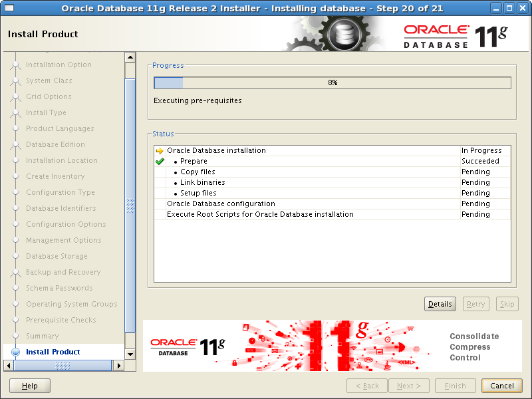Select Management Options step
The height and width of the screenshot is (399, 532).
click(x=64, y=240)
